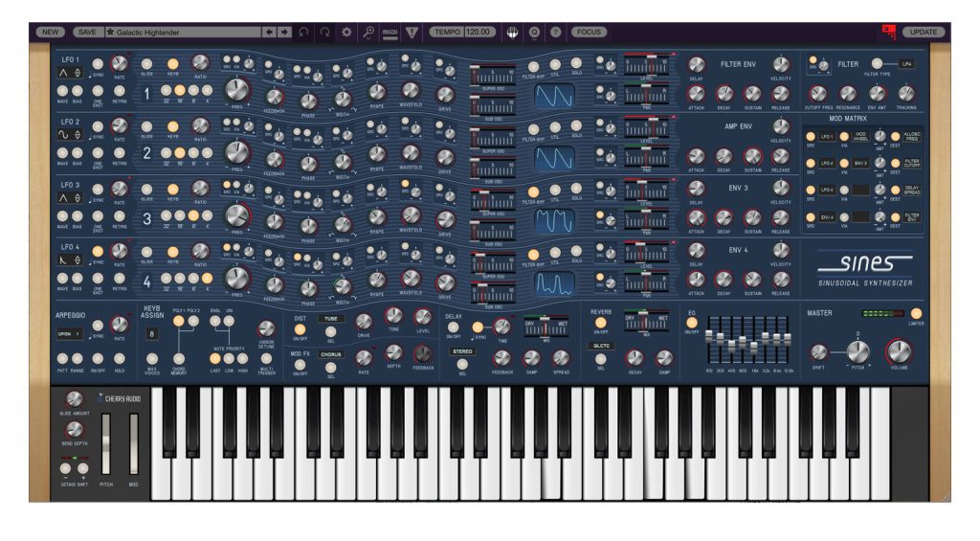Open the settings gear
This screenshot has height=541, width=980.
pyautogui.click(x=346, y=32)
